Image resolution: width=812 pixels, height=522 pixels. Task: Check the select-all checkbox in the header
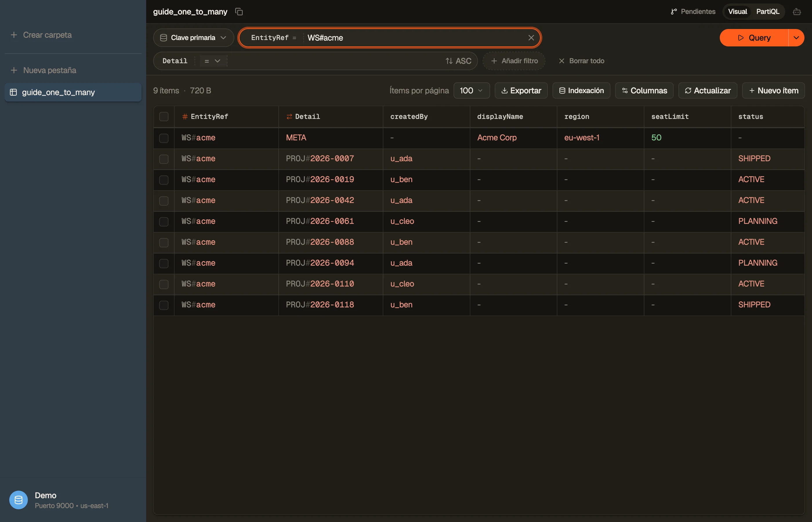point(164,117)
